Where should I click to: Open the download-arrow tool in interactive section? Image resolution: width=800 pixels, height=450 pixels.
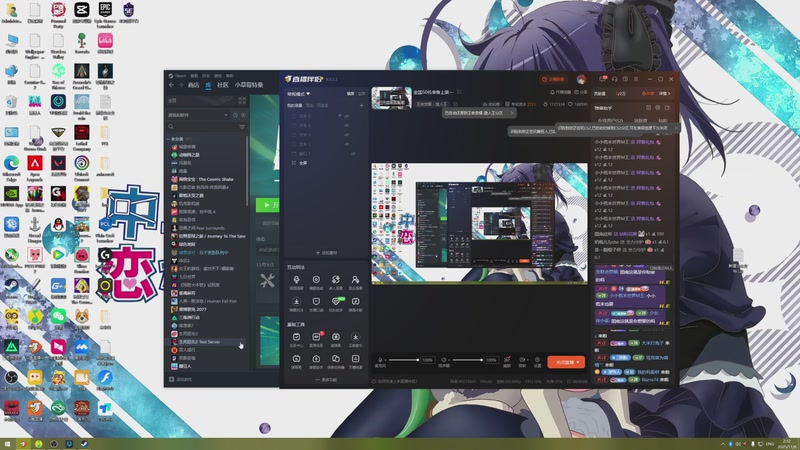pyautogui.click(x=296, y=304)
